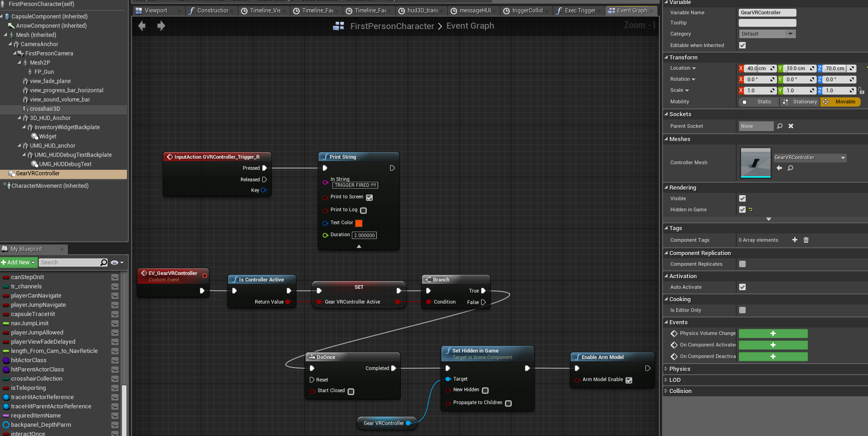Check New Hidden on Set Hidden in Game
This screenshot has height=436, width=868.
point(485,390)
